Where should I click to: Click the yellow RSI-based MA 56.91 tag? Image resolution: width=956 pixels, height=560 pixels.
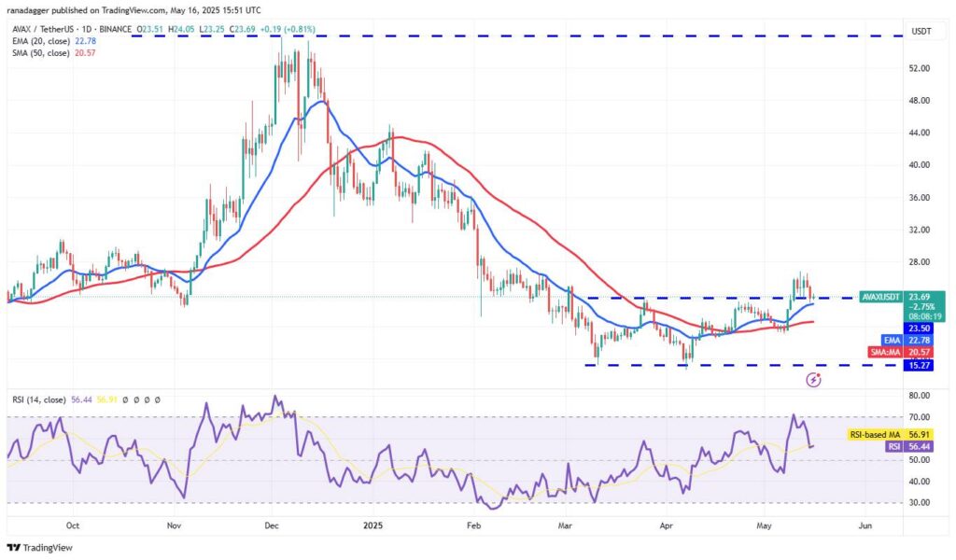[x=891, y=435]
